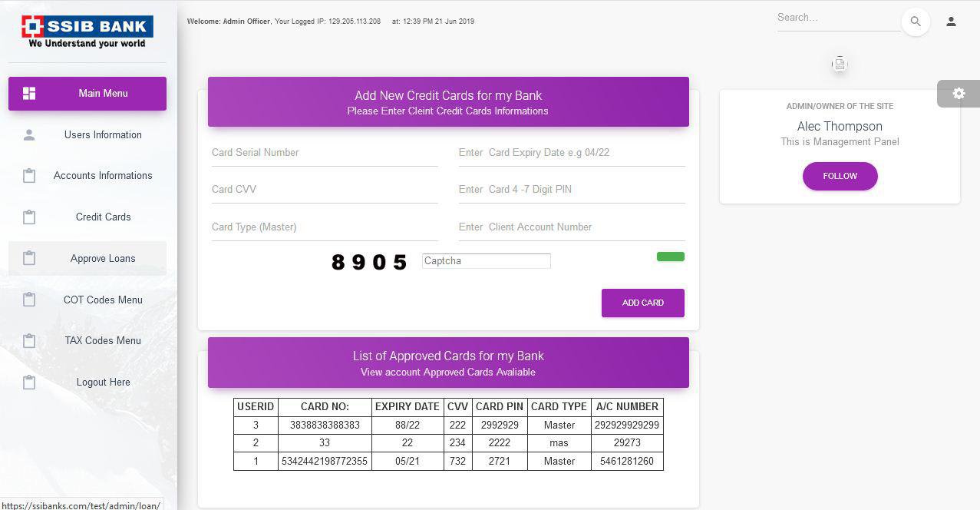Click the clipboard icon beside TAX Codes Menu
This screenshot has height=510, width=980.
point(29,340)
